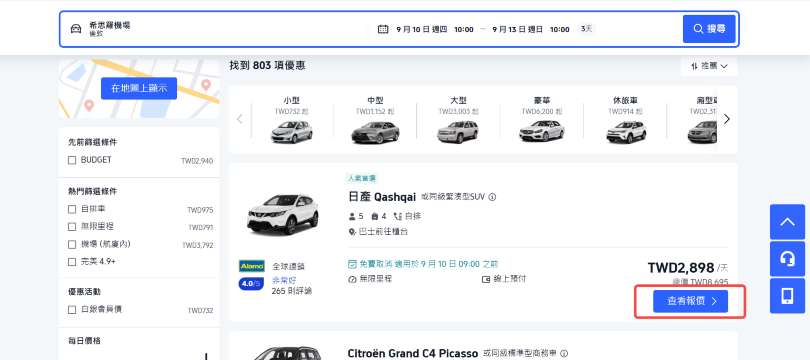Select the 大型 car category
This screenshot has height=360, width=810.
click(x=458, y=119)
